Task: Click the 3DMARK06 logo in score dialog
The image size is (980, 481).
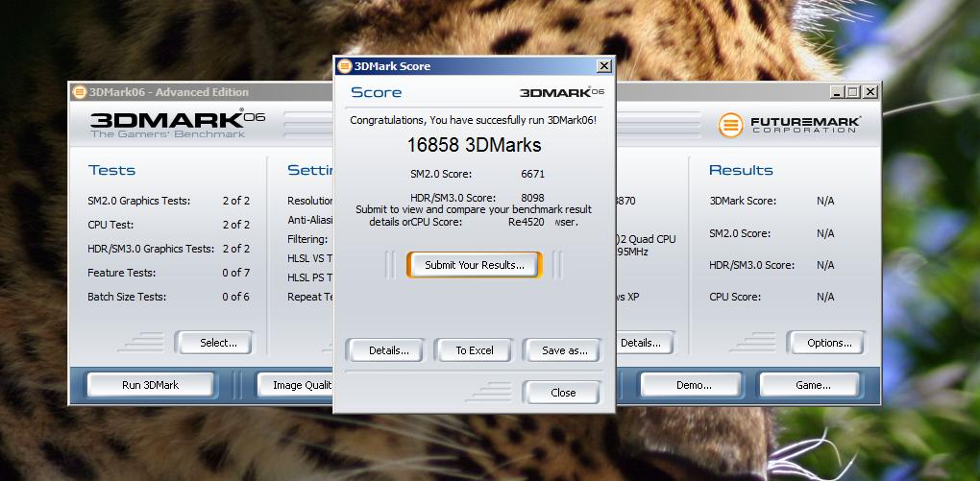Action: pyautogui.click(x=562, y=92)
